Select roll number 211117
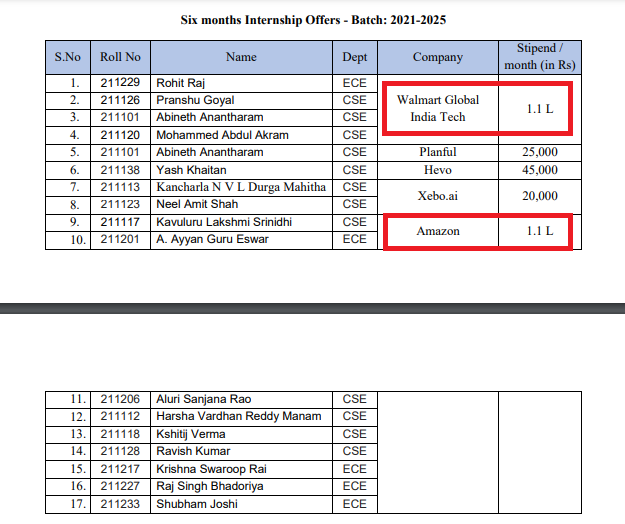Screen dimensions: 625x524 coord(120,222)
